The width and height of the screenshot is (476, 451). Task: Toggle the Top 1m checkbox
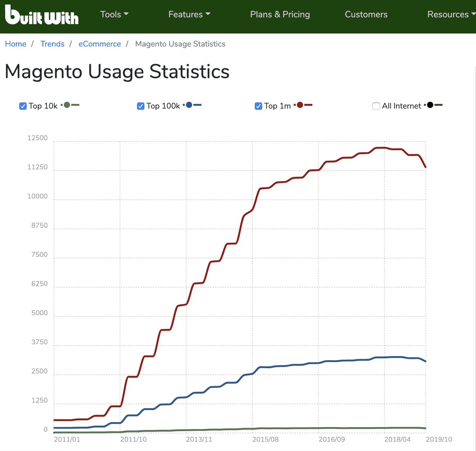point(258,106)
